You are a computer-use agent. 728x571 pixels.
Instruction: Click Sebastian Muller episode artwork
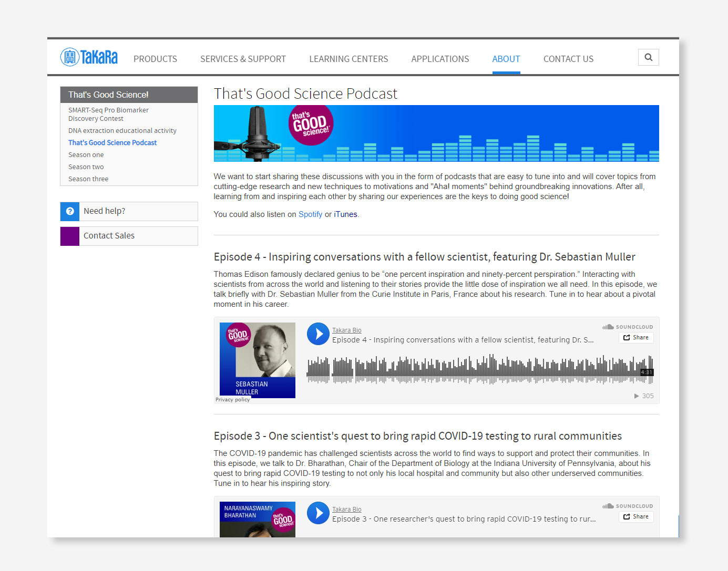[258, 360]
